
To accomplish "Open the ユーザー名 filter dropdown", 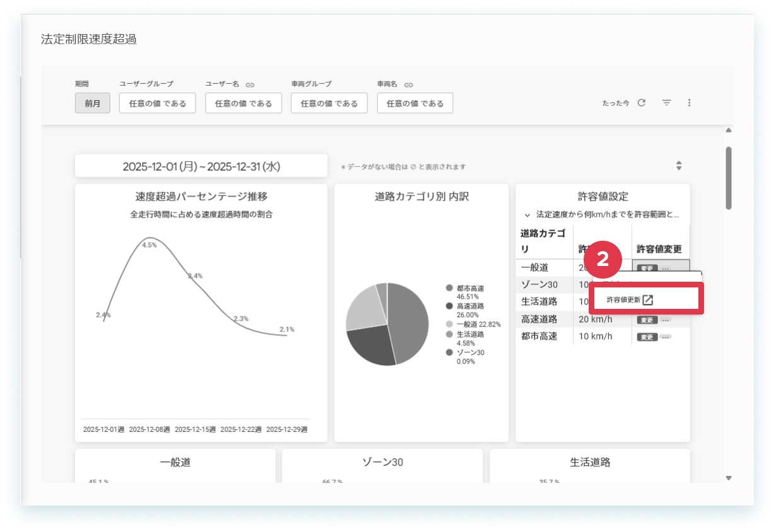I will point(243,103).
